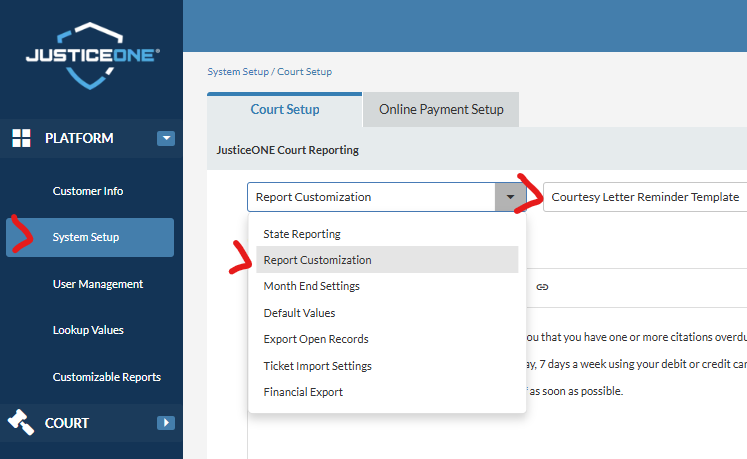747x459 pixels.
Task: Collapse the PLATFORM section arrow
Action: pos(166,138)
